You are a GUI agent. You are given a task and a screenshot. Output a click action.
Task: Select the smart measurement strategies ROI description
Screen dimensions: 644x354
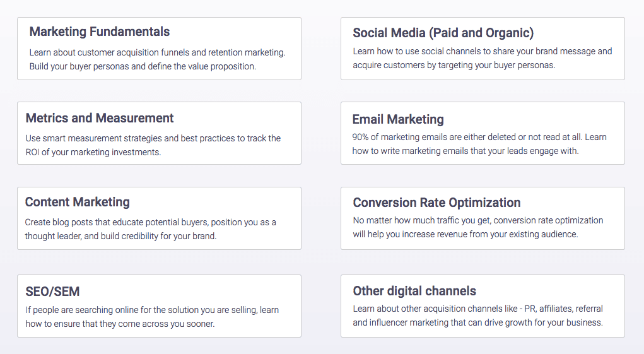(x=153, y=145)
